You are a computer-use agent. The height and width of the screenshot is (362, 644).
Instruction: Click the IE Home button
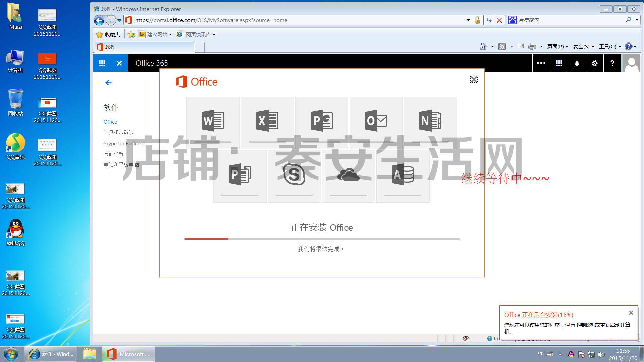click(x=483, y=46)
